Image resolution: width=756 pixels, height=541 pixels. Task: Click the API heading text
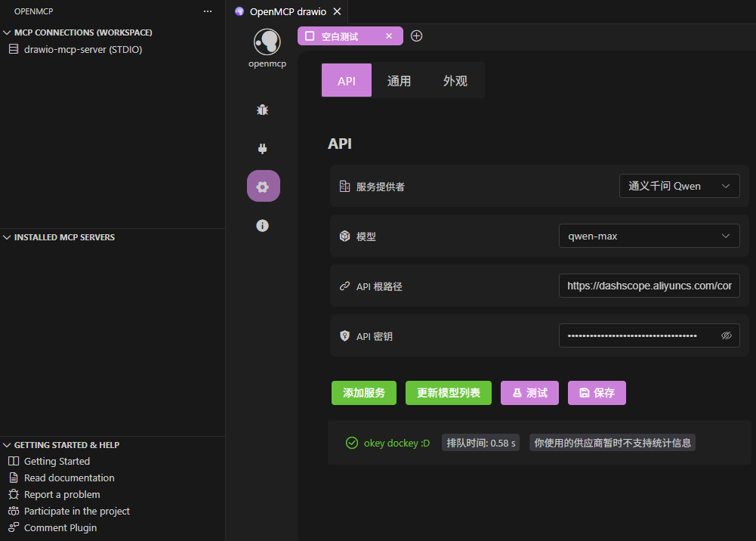[x=340, y=144]
